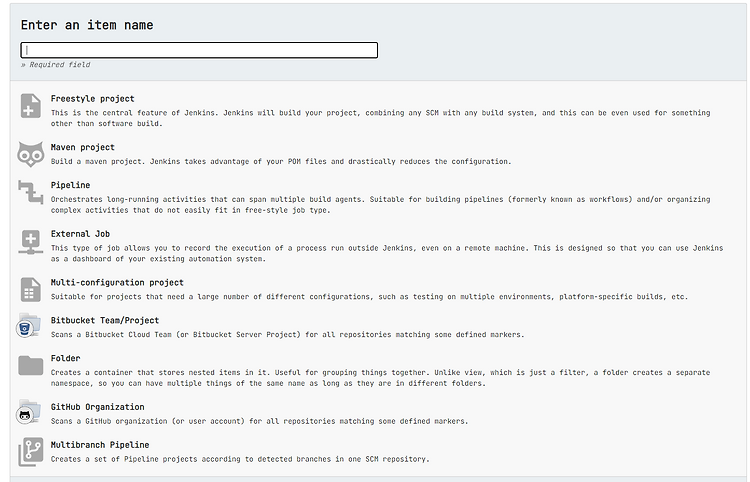This screenshot has height=482, width=750.
Task: Click the Multi-configuration project description text
Action: click(x=369, y=297)
